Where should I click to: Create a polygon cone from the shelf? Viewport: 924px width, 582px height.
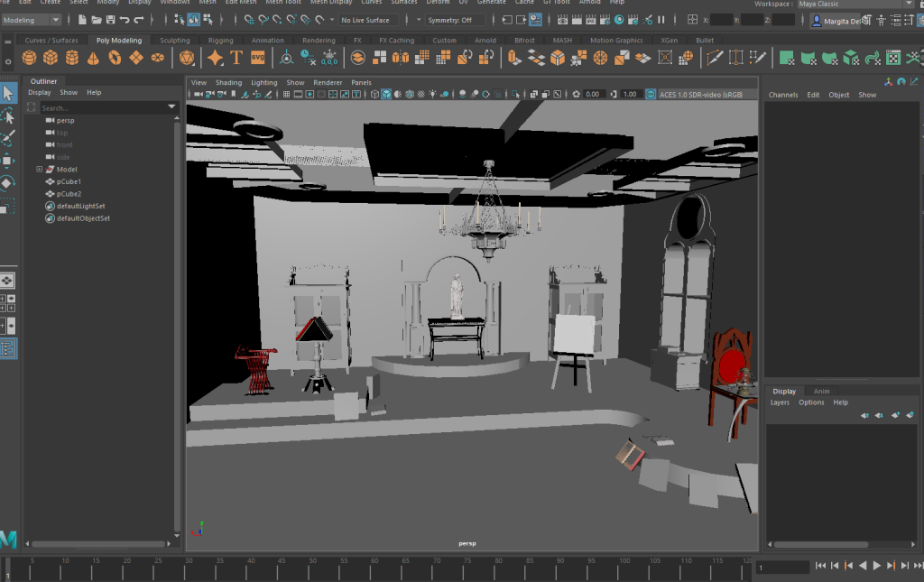pyautogui.click(x=93, y=58)
